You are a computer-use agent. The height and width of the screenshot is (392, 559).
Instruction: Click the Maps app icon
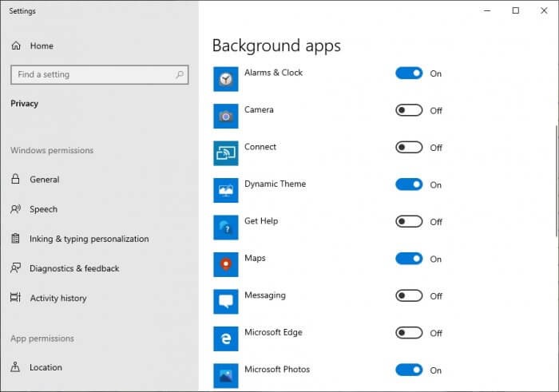pyautogui.click(x=226, y=264)
